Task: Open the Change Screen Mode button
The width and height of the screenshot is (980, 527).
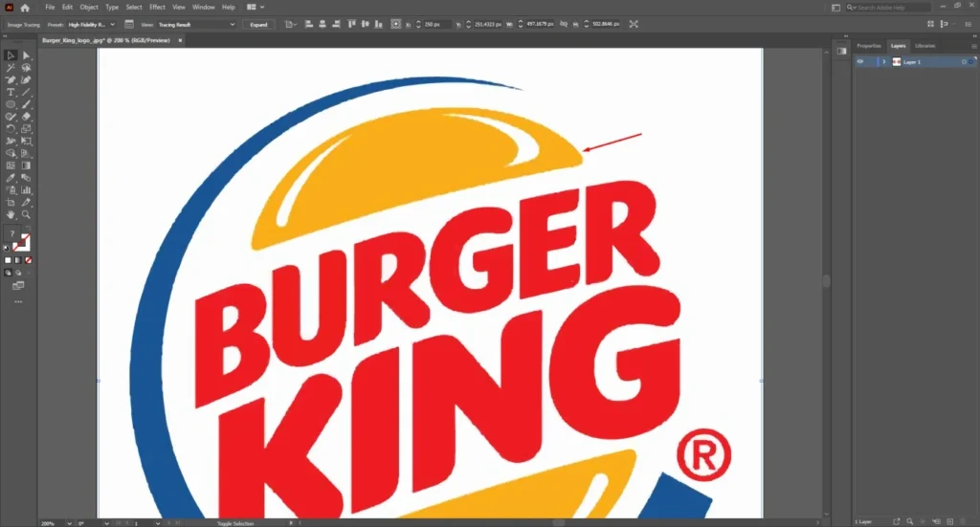Action: [x=18, y=285]
